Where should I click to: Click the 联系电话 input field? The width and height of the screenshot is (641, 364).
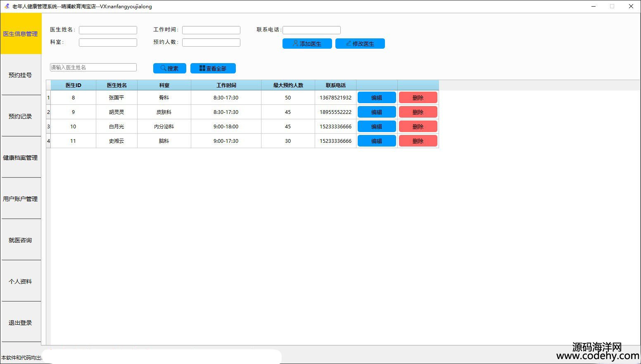coord(311,30)
